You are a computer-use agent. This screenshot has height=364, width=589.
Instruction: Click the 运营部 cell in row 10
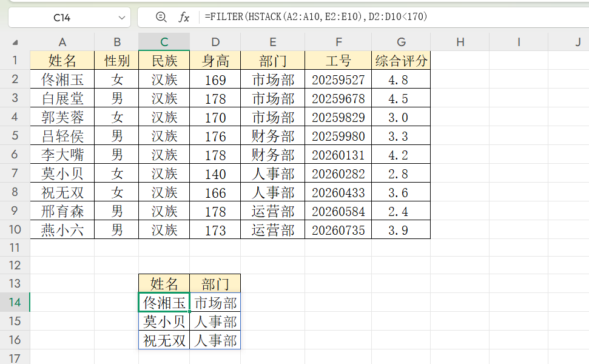pos(273,231)
